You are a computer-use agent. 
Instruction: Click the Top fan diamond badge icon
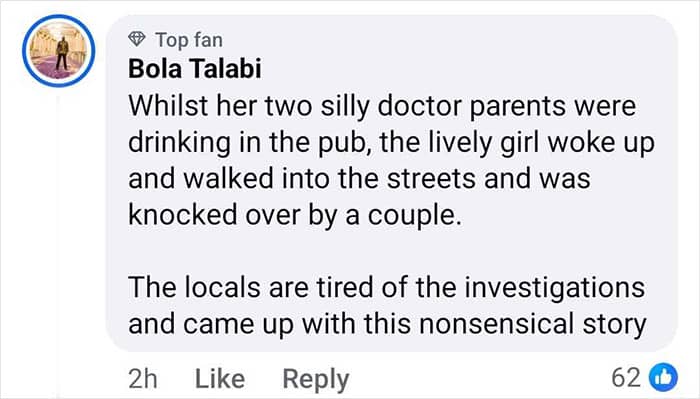[x=137, y=39]
